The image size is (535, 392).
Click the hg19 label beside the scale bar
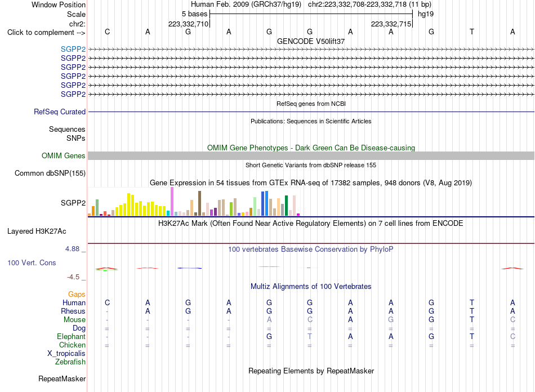coord(426,14)
